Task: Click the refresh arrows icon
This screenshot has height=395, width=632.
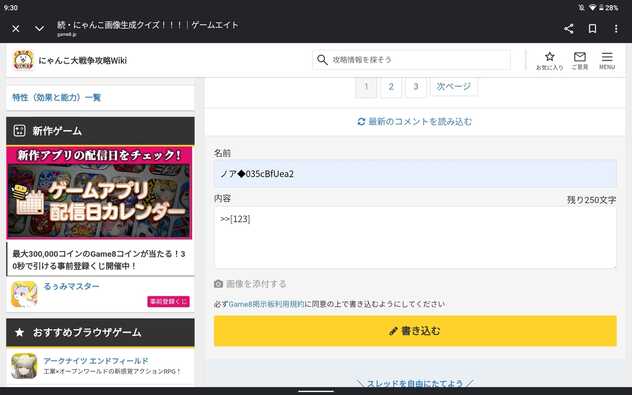Action: 361,121
